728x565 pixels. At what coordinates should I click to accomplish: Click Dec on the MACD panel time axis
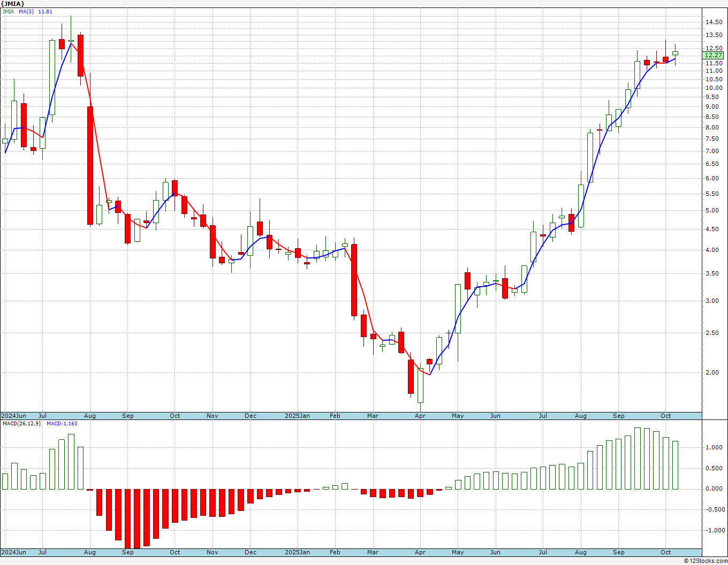pyautogui.click(x=251, y=552)
